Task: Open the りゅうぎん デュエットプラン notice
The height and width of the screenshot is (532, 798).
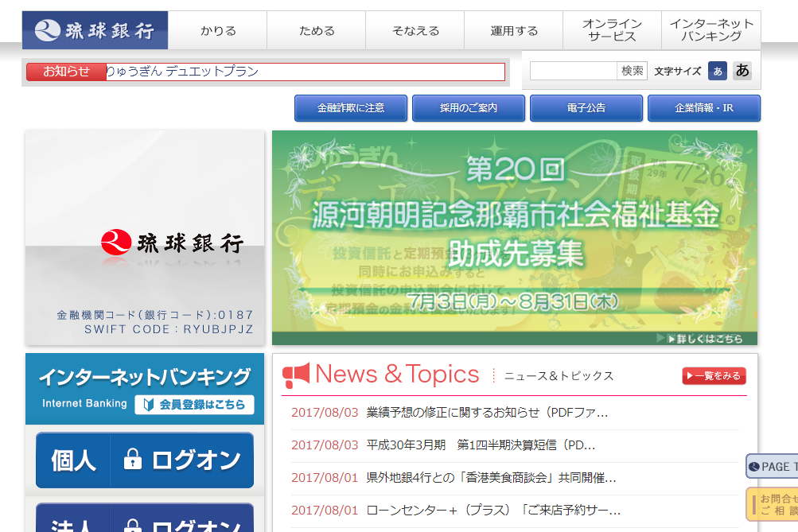Action: coord(182,72)
